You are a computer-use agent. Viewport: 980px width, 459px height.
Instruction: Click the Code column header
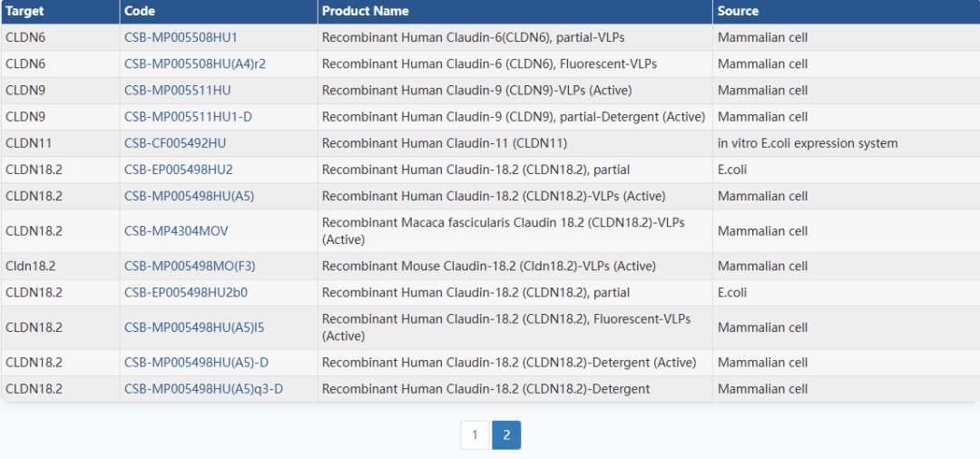click(x=140, y=11)
